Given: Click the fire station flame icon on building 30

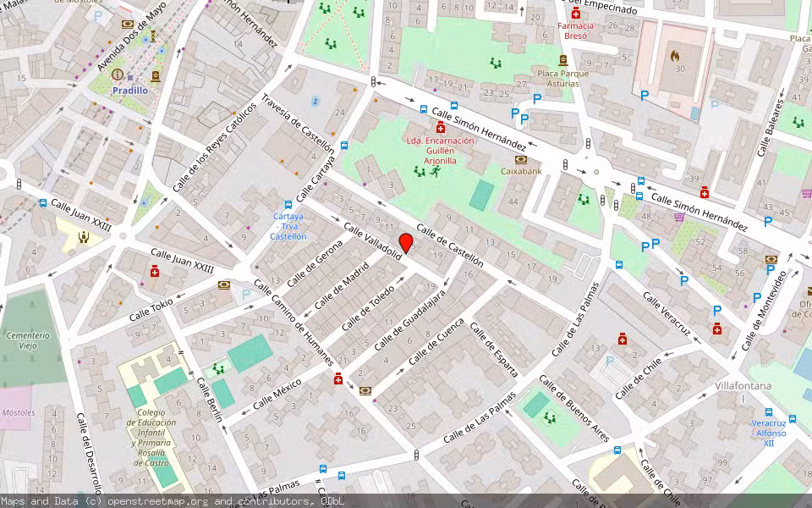Looking at the screenshot, I should (675, 56).
